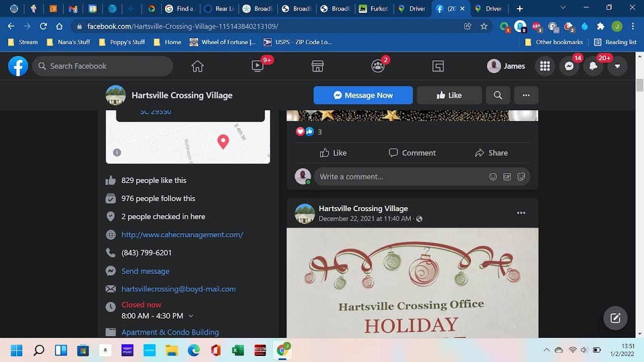
Task: Click the browser vertical scrollbar thumb
Action: point(640,85)
